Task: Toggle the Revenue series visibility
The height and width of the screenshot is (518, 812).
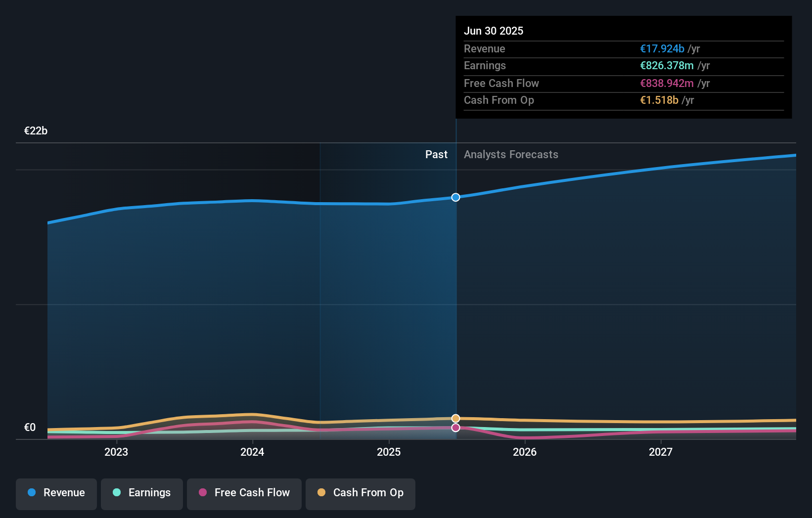Action: (56, 494)
